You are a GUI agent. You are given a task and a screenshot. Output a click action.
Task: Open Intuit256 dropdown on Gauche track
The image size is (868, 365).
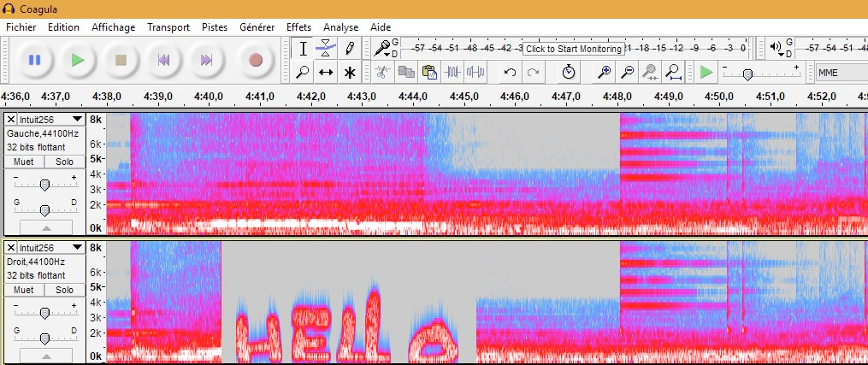coord(50,120)
